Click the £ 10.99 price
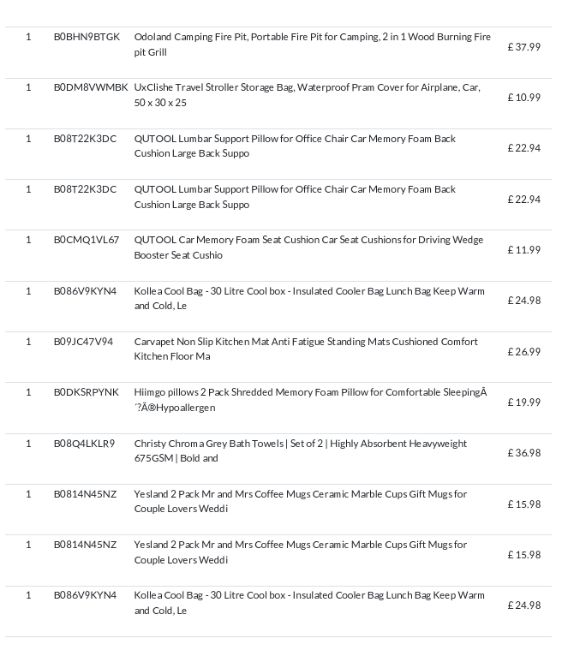 coord(524,97)
